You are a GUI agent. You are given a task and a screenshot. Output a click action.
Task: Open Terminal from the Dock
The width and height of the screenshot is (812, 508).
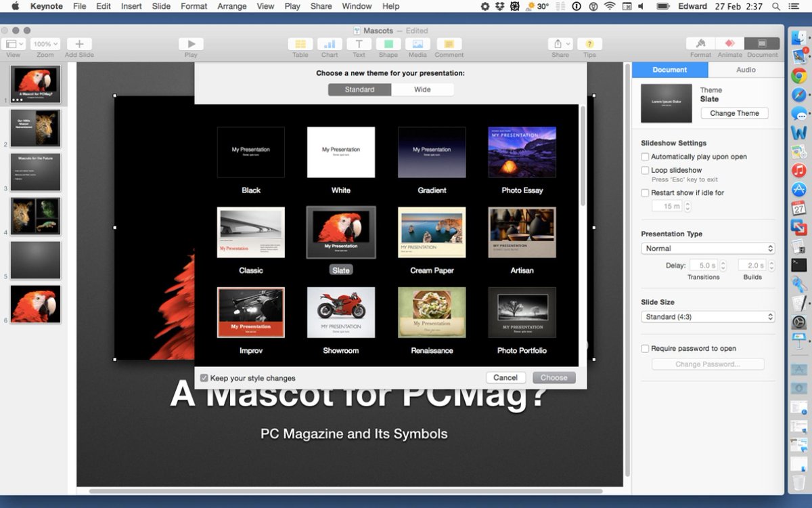tap(799, 266)
